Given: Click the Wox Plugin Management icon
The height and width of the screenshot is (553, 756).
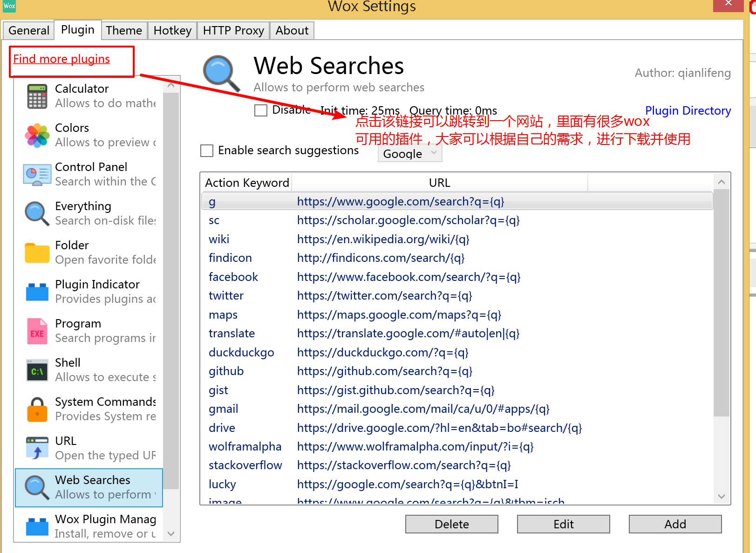Looking at the screenshot, I should coord(37,526).
